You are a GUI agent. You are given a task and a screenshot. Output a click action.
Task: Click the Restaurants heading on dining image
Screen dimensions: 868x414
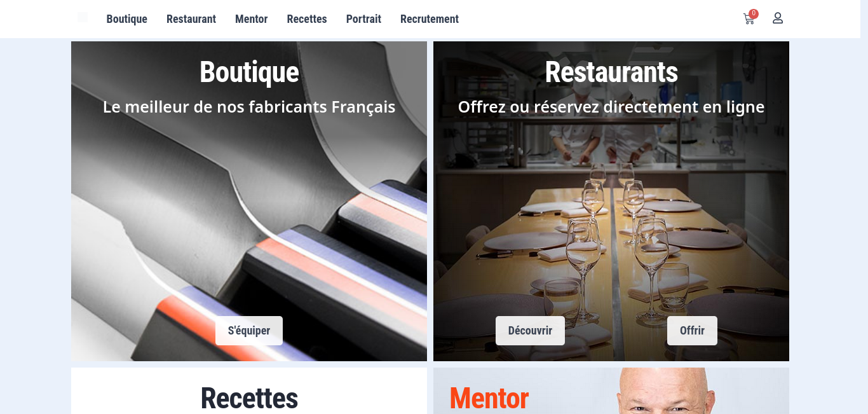click(611, 72)
